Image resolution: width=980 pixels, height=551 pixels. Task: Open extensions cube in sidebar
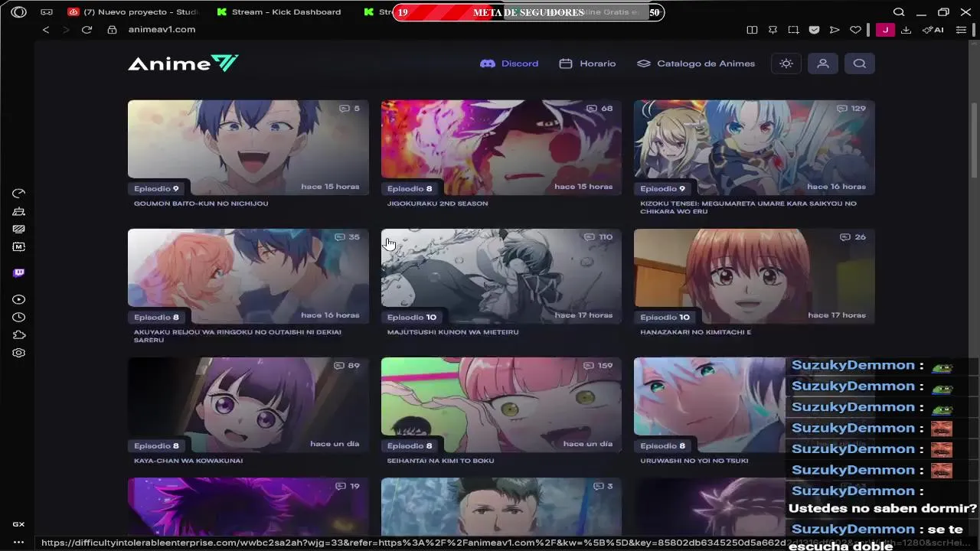point(19,335)
